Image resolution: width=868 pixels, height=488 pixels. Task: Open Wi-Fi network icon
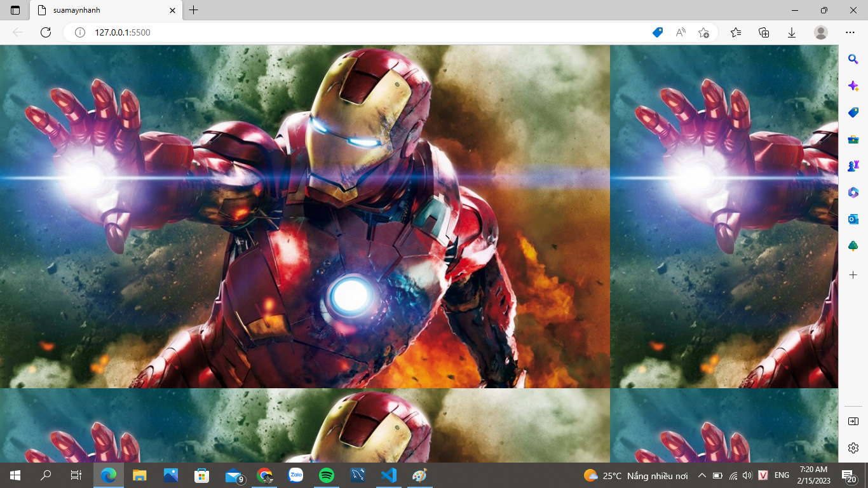tap(733, 475)
